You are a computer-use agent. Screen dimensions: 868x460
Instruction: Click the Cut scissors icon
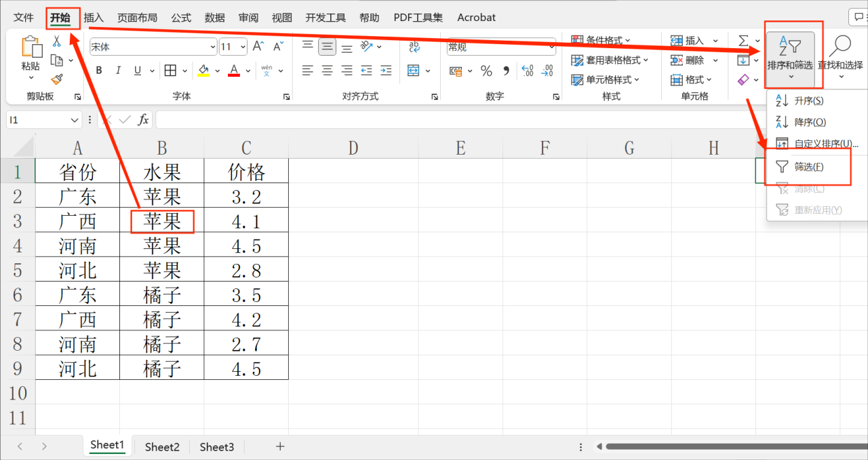point(57,41)
